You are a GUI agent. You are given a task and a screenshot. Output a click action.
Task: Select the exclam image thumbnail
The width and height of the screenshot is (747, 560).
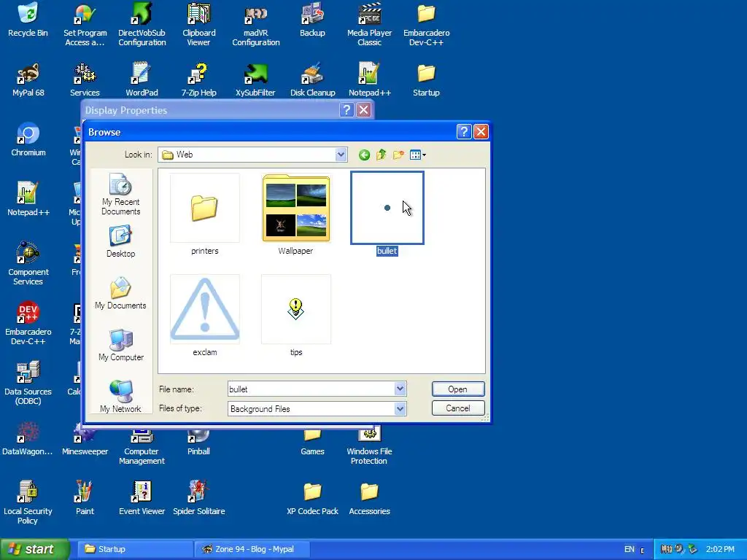pyautogui.click(x=205, y=315)
